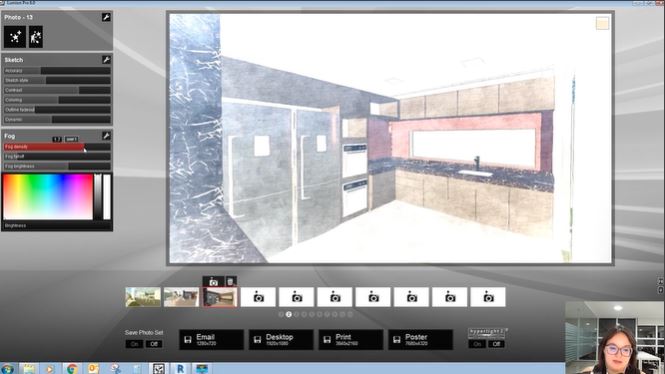The width and height of the screenshot is (665, 374).
Task: Open Outlook from the taskbar
Action: pyautogui.click(x=93, y=368)
